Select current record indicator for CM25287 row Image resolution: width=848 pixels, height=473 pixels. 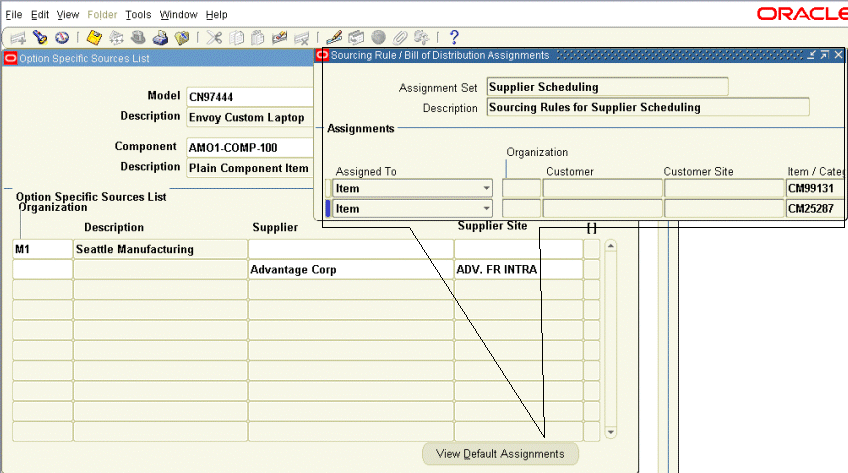[328, 208]
